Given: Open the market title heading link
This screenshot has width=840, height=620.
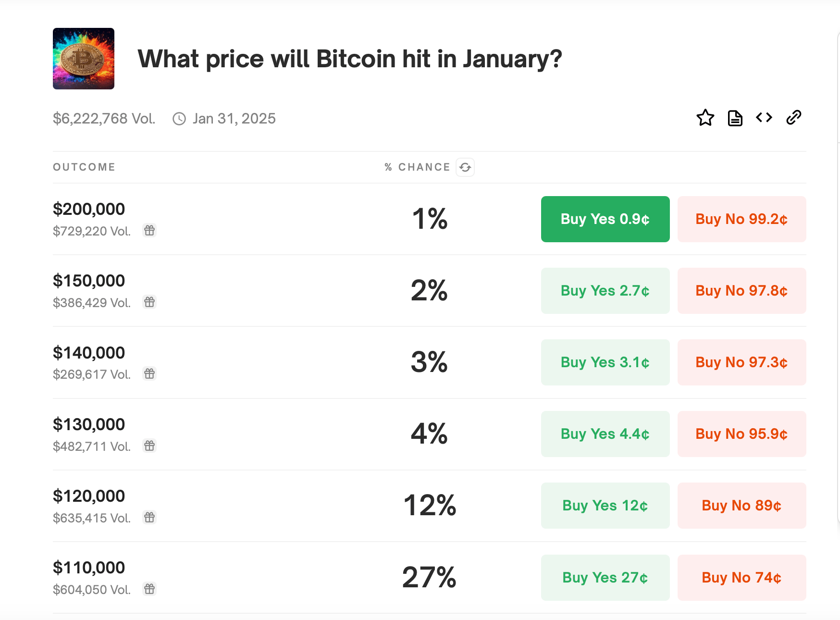Looking at the screenshot, I should coord(350,59).
